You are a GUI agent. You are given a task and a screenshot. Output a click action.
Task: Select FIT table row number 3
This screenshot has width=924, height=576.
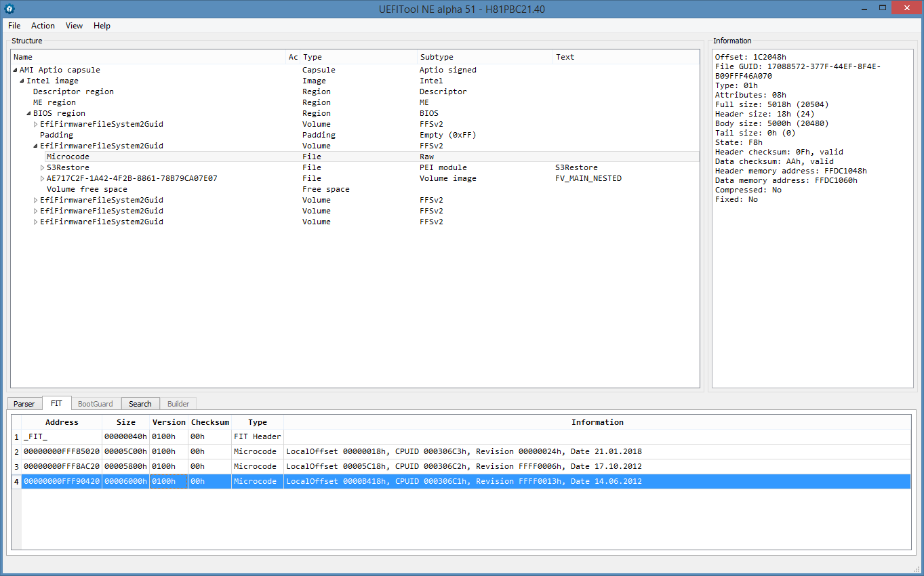[16, 466]
